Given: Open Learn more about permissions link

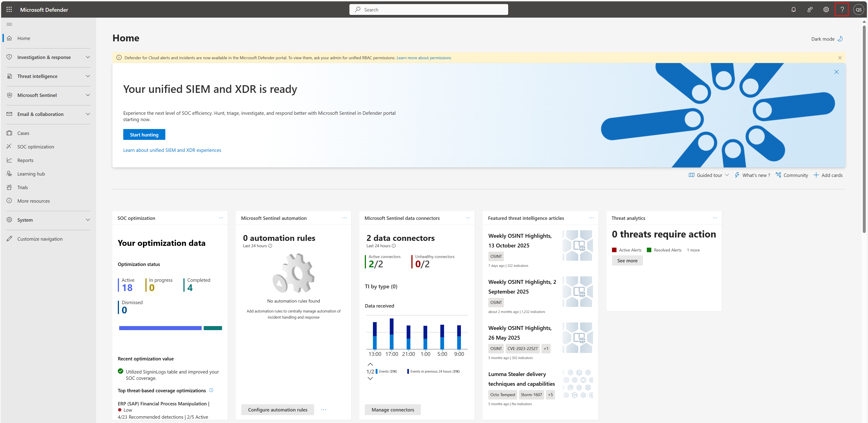Looking at the screenshot, I should [x=424, y=58].
